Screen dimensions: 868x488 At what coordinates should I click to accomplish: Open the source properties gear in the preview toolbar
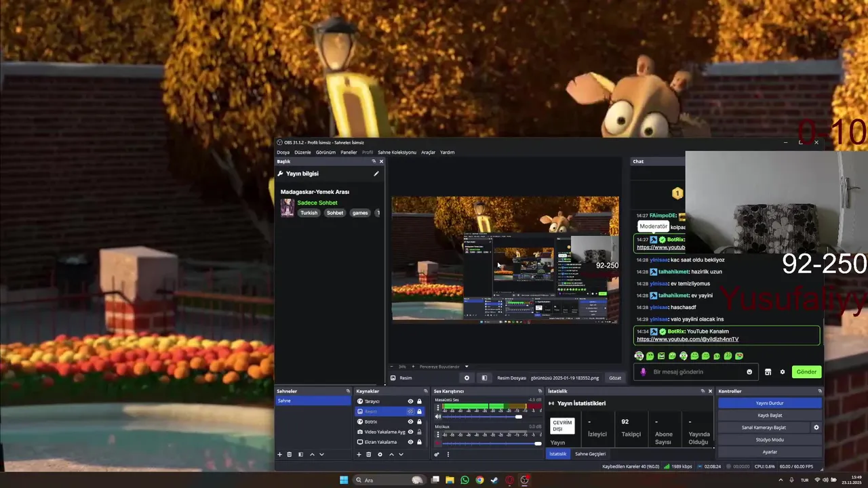[x=467, y=378]
